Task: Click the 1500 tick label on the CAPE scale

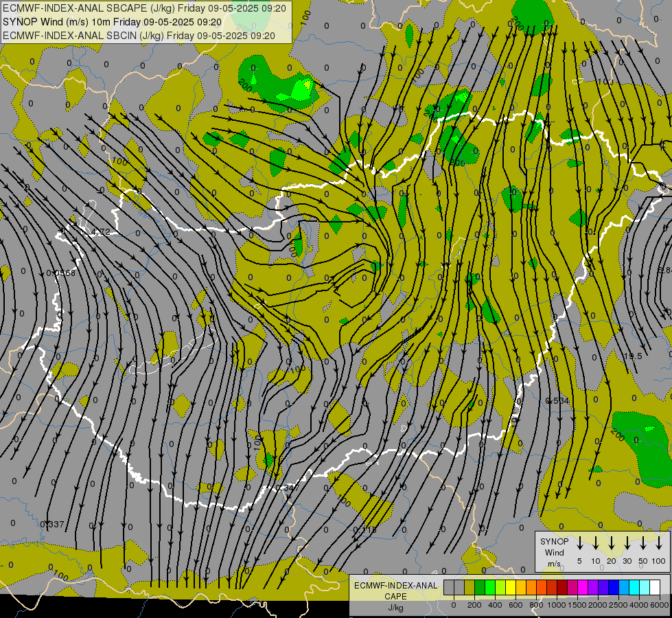Action: pos(577,605)
